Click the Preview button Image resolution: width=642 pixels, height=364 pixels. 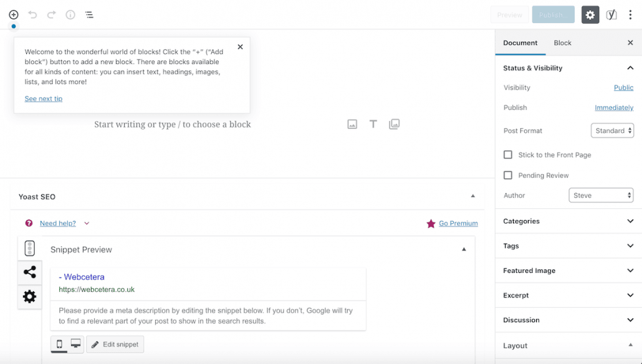(510, 15)
